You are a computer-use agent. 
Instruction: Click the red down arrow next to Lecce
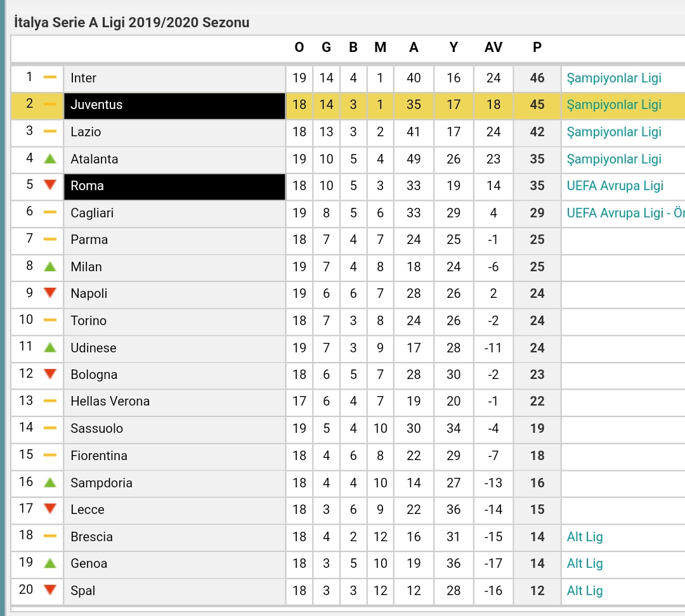pos(50,509)
